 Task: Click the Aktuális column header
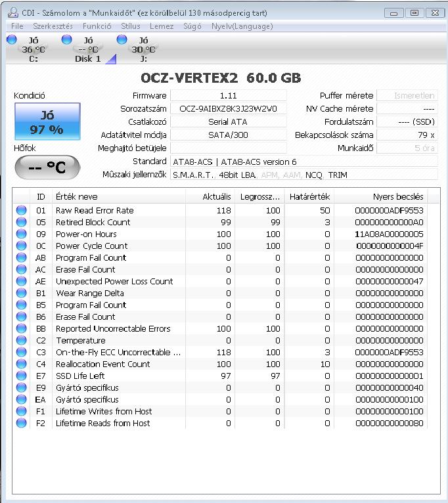click(210, 196)
